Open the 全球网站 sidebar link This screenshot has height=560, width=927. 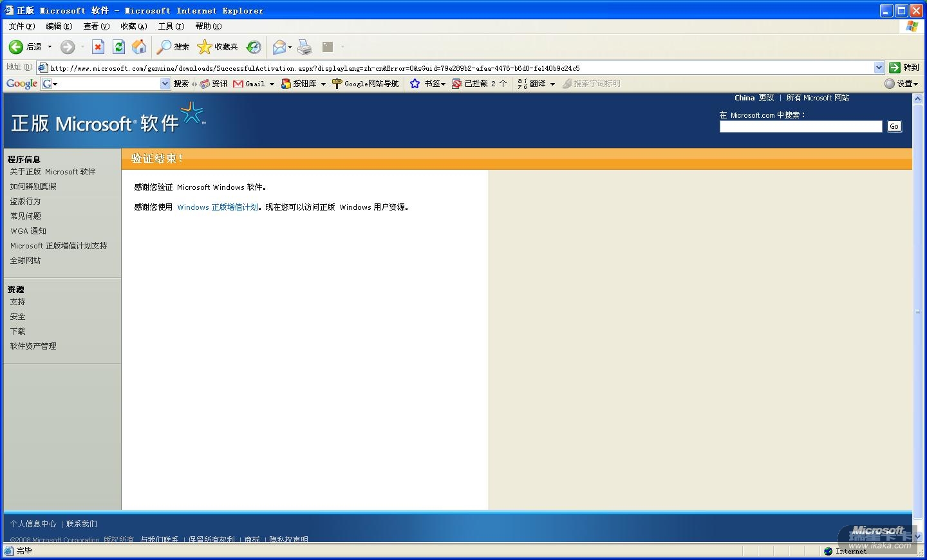tap(25, 261)
